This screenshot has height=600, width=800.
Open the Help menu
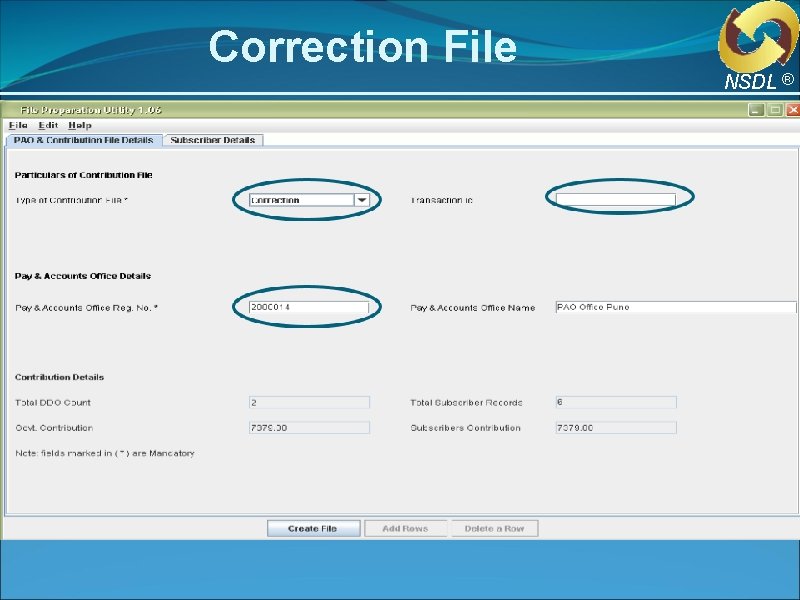point(80,125)
